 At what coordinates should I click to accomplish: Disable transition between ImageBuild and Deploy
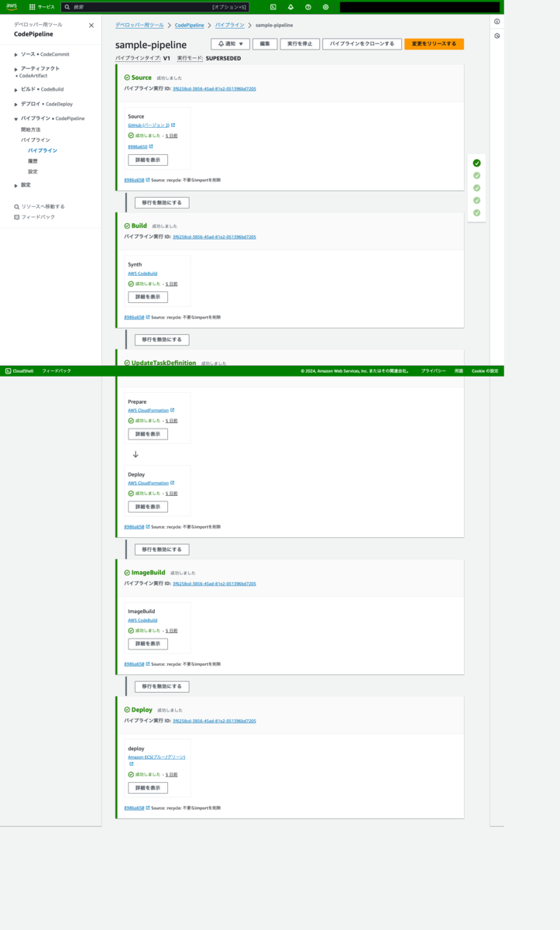(162, 687)
